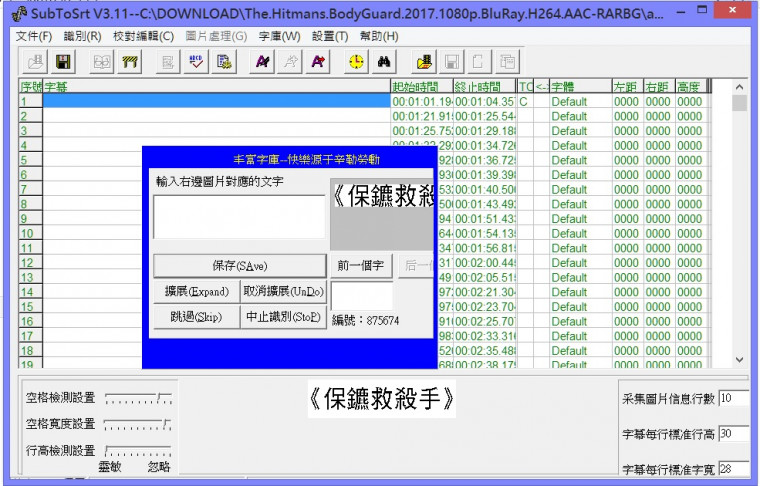Click the subtitle list scroll up arrow
Screen dimensions: 760x486
(x=739, y=87)
